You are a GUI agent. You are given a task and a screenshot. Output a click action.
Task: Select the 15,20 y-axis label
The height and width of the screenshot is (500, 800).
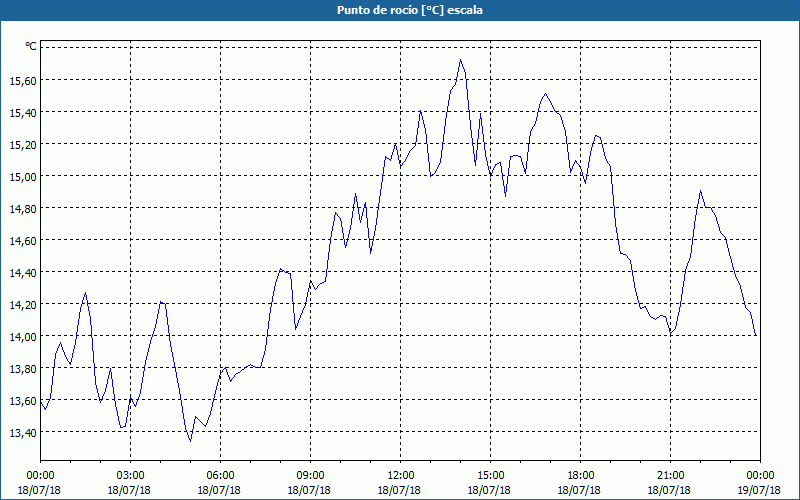pyautogui.click(x=23, y=145)
